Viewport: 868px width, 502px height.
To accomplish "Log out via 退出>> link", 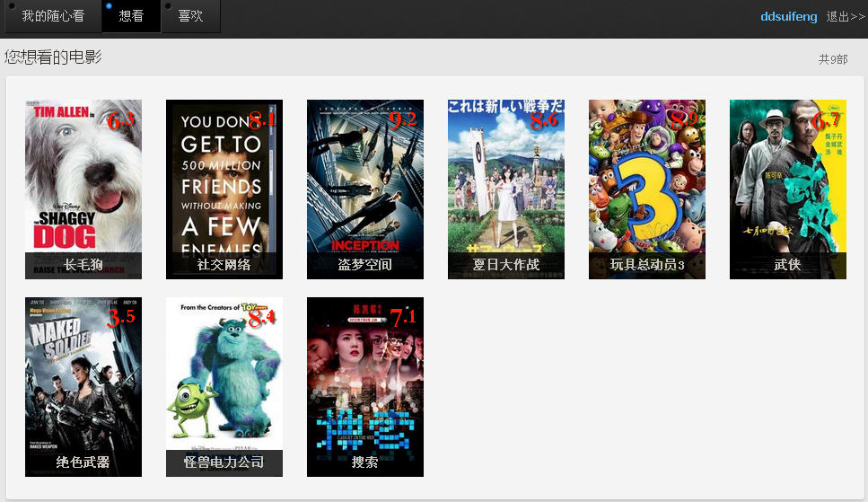I will click(846, 17).
